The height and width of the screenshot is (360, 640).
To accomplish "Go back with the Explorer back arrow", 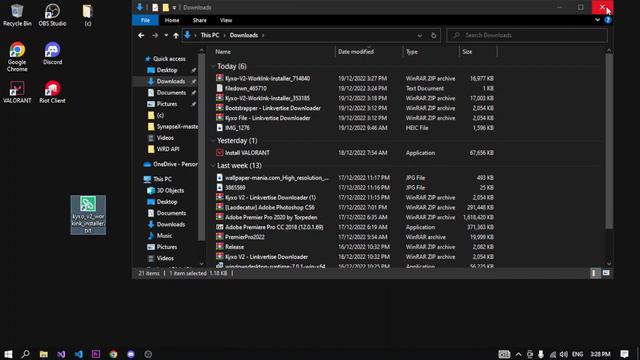I will click(141, 36).
